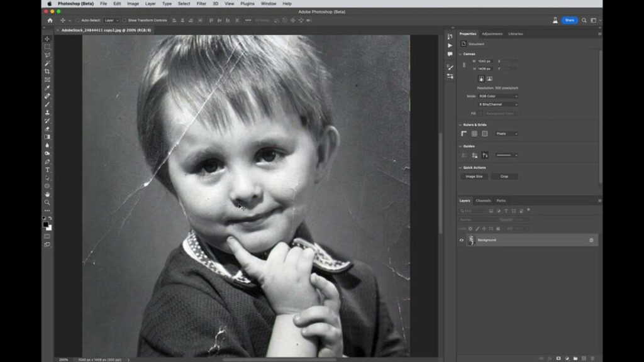Image resolution: width=644 pixels, height=362 pixels.
Task: Select the Clone Stamp tool
Action: click(47, 112)
